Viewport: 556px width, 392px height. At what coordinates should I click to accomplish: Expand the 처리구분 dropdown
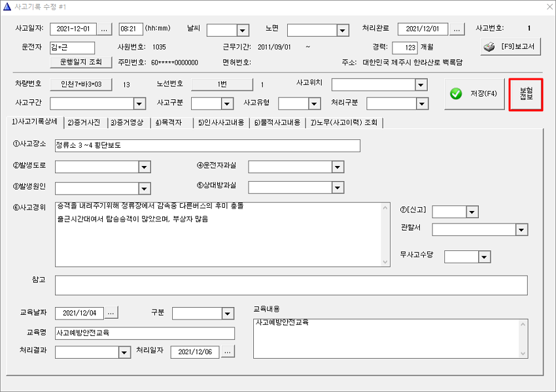(422, 104)
